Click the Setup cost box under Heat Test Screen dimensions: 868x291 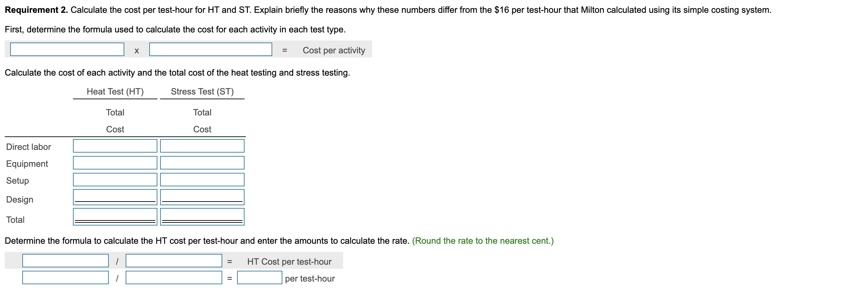click(115, 179)
